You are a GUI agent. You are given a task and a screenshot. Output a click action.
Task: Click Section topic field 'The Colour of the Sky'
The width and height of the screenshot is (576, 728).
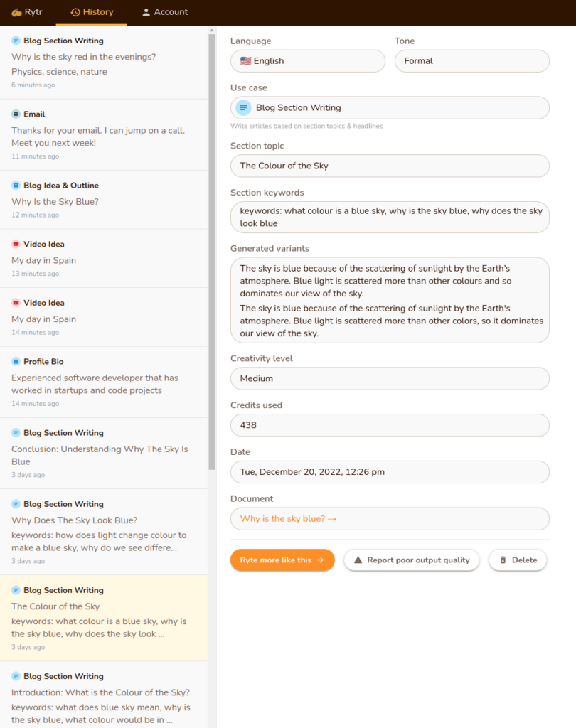390,166
